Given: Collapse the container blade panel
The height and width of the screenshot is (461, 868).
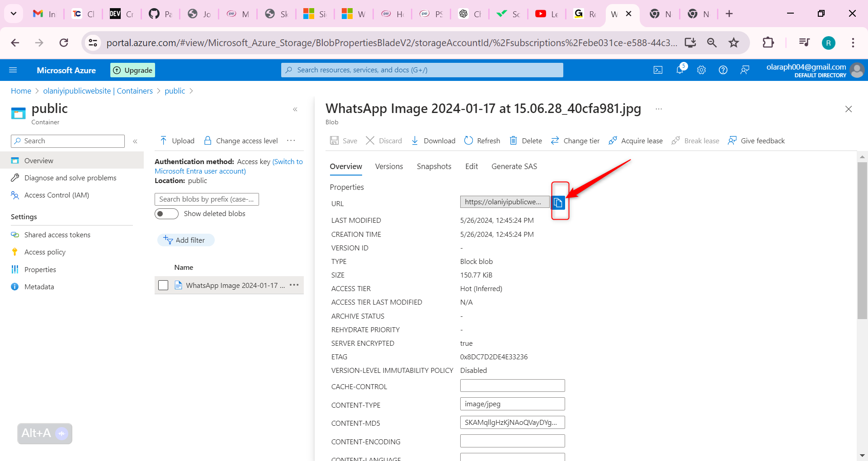Looking at the screenshot, I should click(295, 109).
